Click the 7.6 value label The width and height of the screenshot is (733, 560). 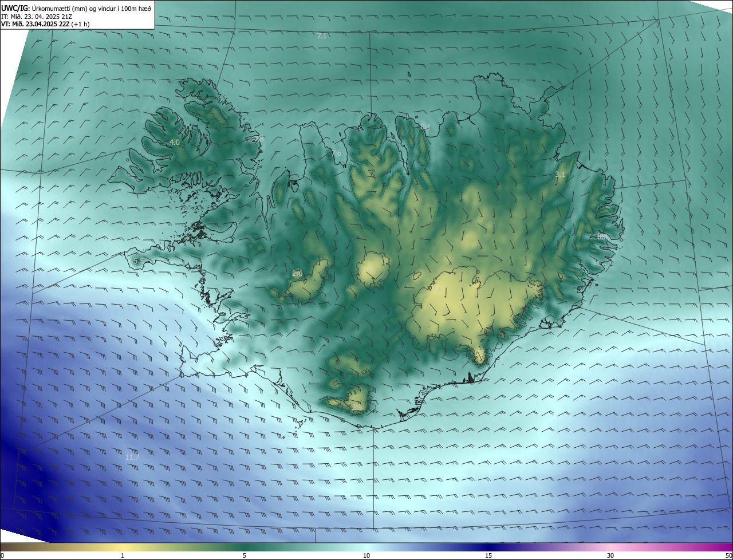point(336,153)
